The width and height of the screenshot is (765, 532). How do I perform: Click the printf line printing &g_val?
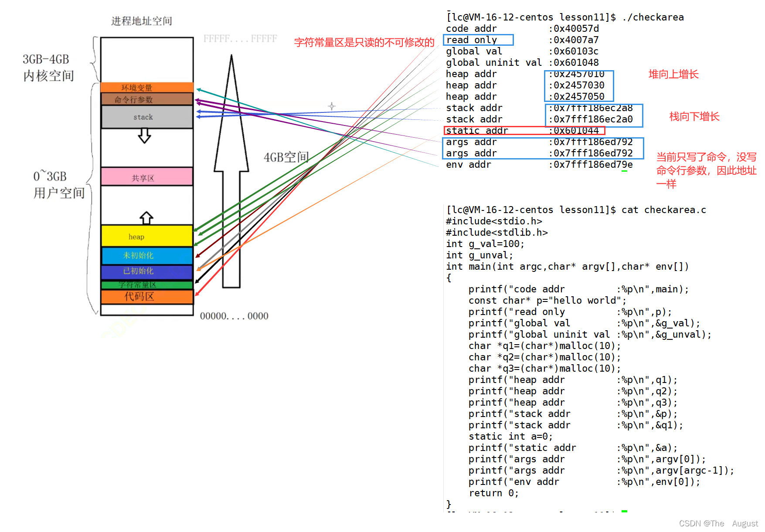coord(585,323)
